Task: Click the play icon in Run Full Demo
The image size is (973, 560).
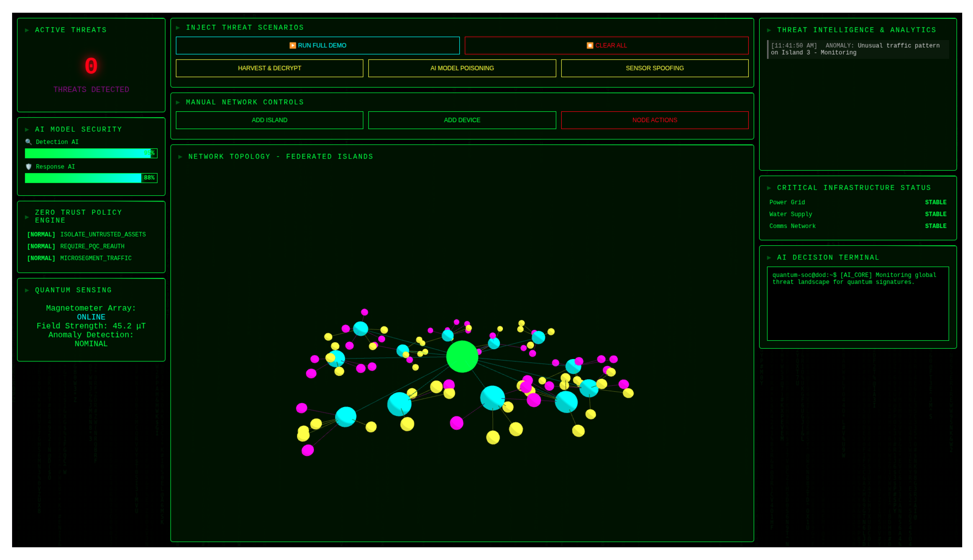Action: pos(292,45)
